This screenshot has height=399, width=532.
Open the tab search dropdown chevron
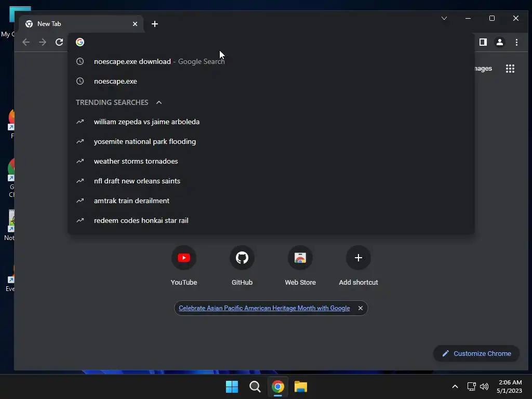point(444,18)
